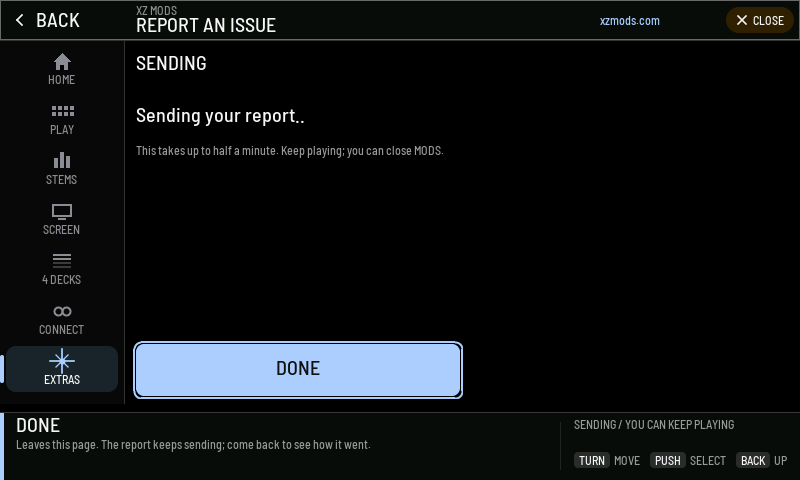
Task: Go to the Stems section
Action: pyautogui.click(x=62, y=169)
